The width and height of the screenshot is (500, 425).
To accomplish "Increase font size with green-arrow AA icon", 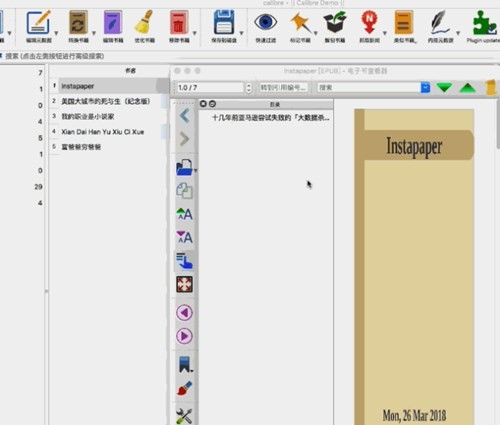I will tap(184, 214).
